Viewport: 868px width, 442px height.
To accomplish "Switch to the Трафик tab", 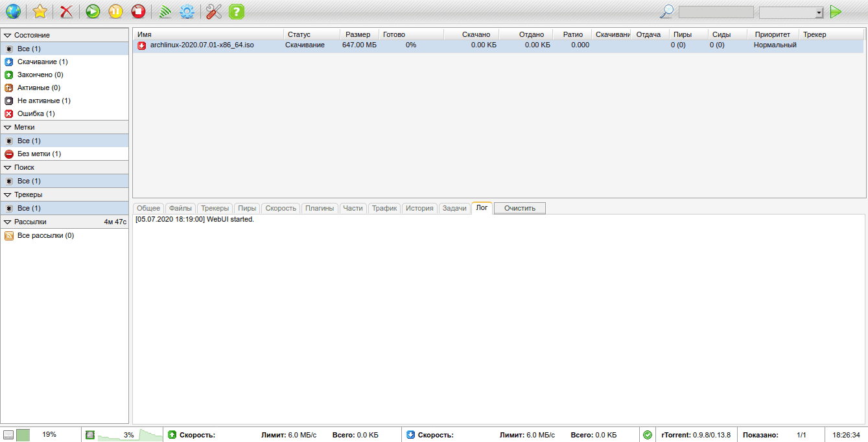I will pyautogui.click(x=384, y=208).
